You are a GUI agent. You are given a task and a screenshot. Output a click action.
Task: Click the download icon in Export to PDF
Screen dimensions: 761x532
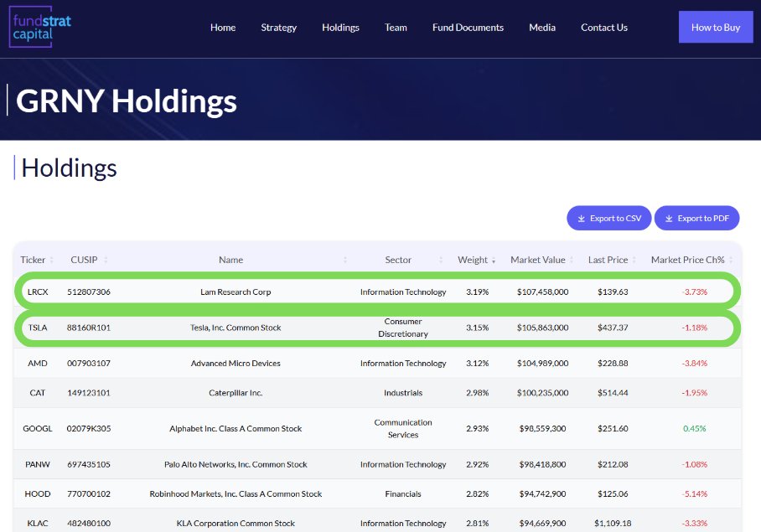668,219
